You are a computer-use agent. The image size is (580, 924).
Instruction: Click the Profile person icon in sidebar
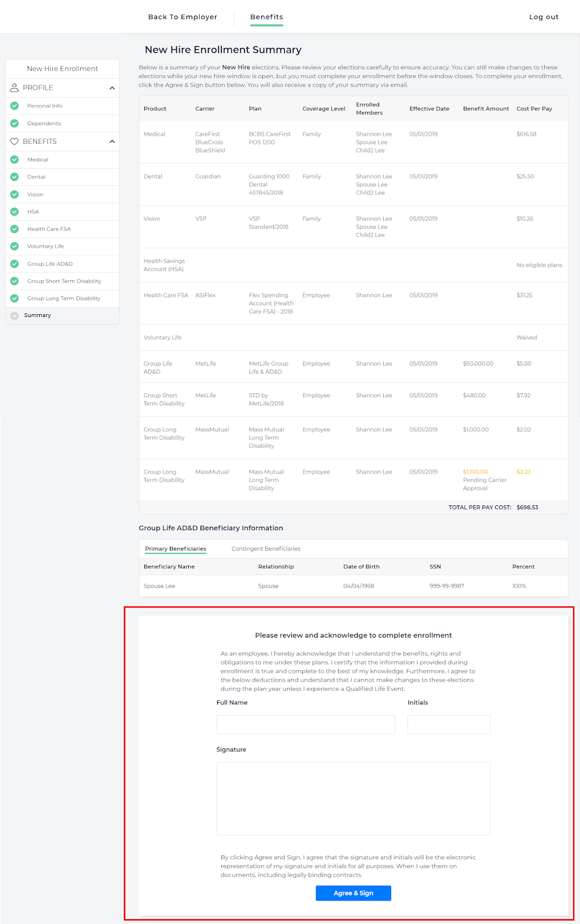(14, 88)
